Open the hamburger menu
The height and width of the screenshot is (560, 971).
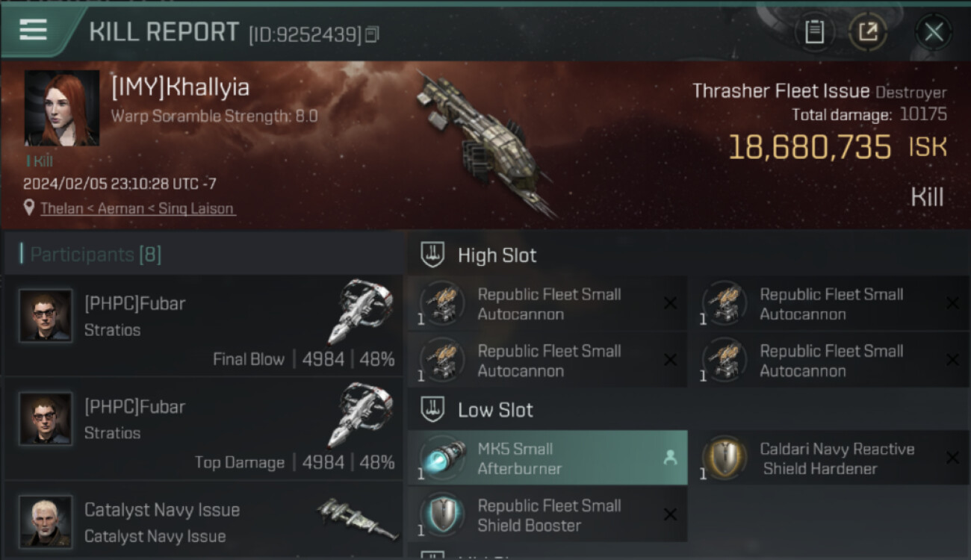coord(34,30)
